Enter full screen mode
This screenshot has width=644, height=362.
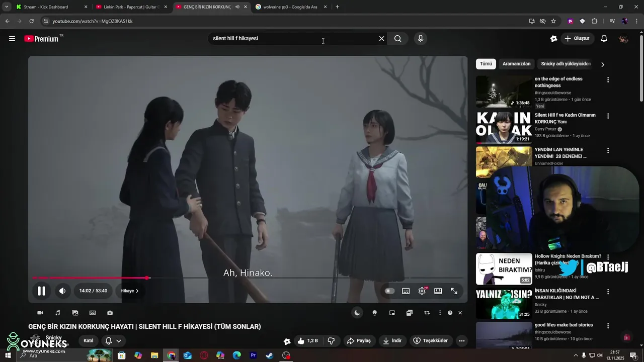pyautogui.click(x=454, y=291)
